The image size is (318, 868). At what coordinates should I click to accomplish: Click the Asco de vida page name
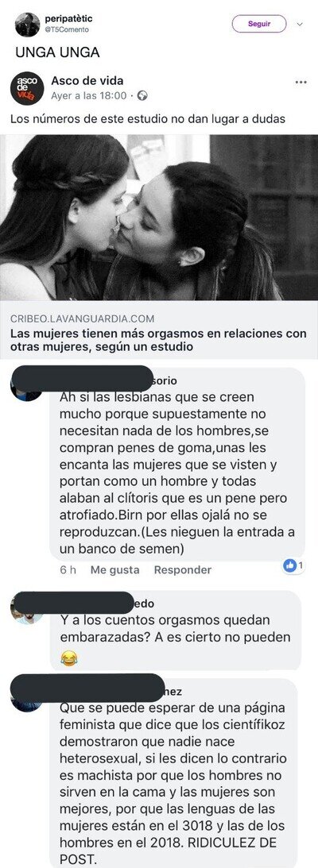pyautogui.click(x=87, y=81)
